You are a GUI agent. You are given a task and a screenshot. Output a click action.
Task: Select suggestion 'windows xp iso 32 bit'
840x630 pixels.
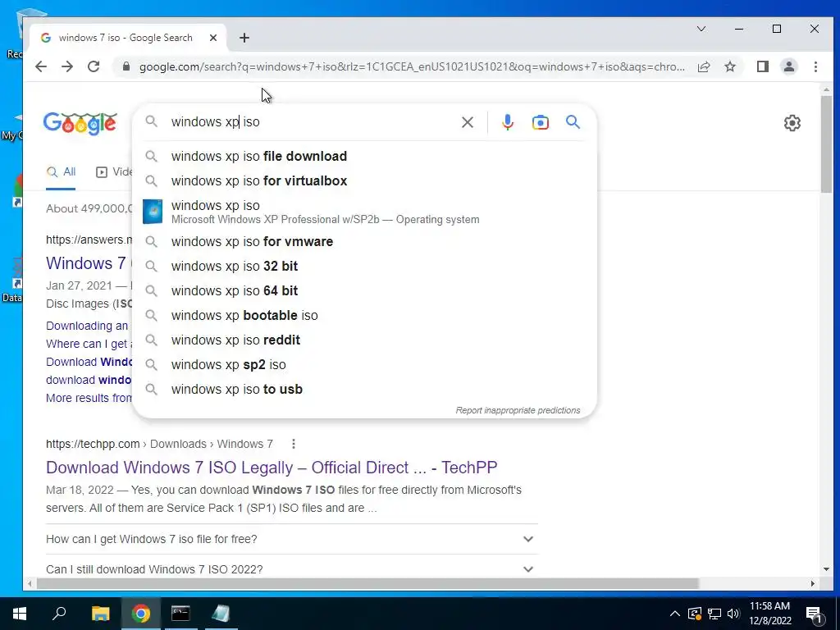(x=364, y=267)
